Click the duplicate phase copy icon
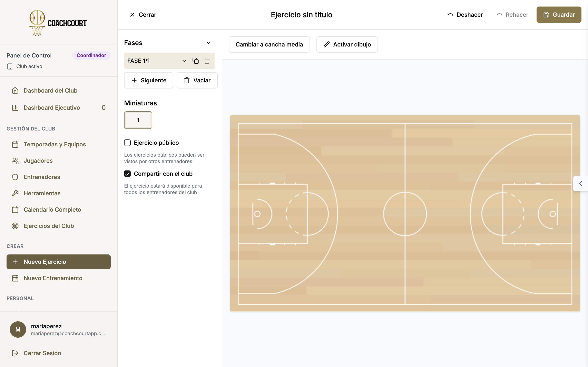Viewport: 588px width, 367px height. point(195,61)
